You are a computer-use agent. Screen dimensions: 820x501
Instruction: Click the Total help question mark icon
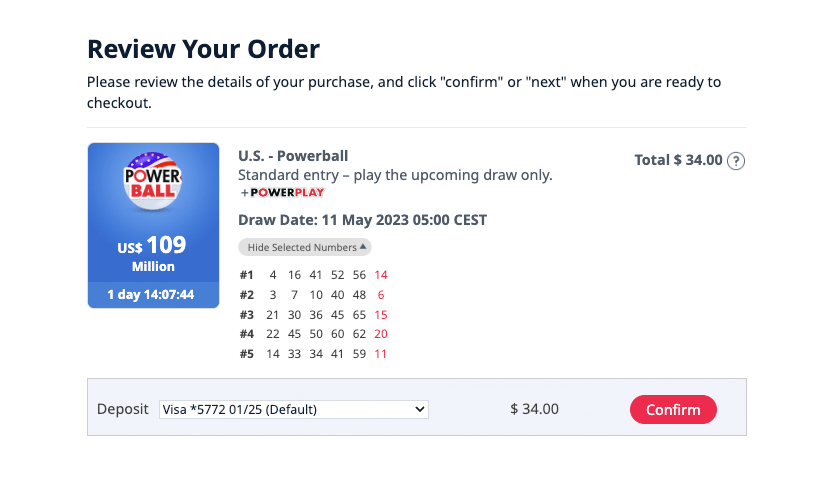736,160
